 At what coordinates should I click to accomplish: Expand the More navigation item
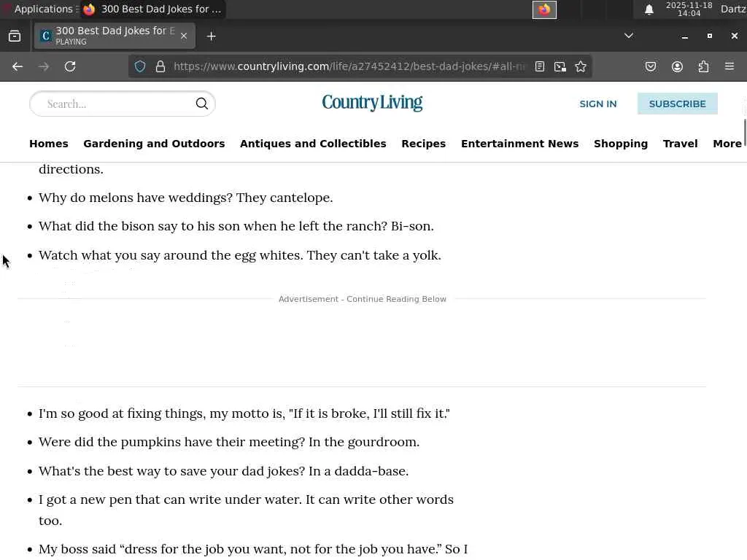pyautogui.click(x=727, y=144)
